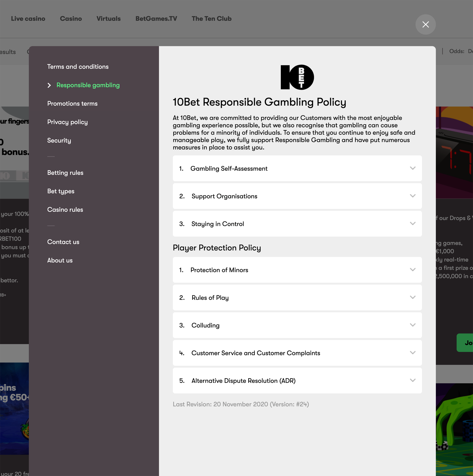This screenshot has height=476, width=473.
Task: Expand Customer Service and Complaints chevron
Action: [x=413, y=353]
